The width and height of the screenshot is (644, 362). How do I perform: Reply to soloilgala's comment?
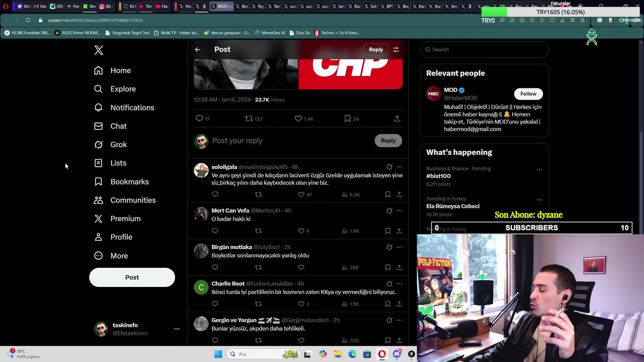click(215, 194)
